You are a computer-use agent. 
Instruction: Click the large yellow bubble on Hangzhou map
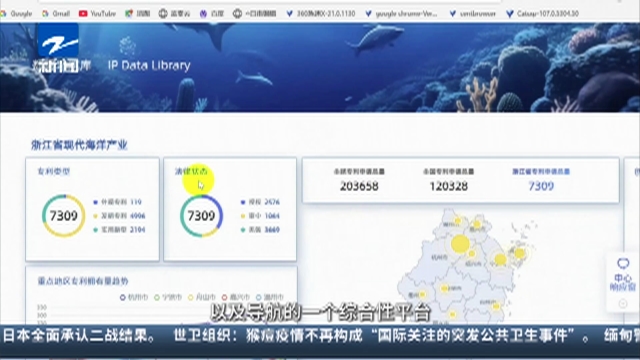pos(460,244)
